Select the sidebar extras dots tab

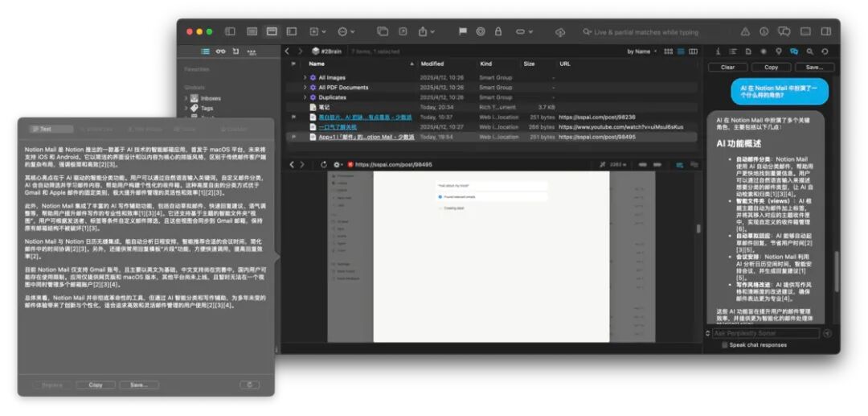252,51
